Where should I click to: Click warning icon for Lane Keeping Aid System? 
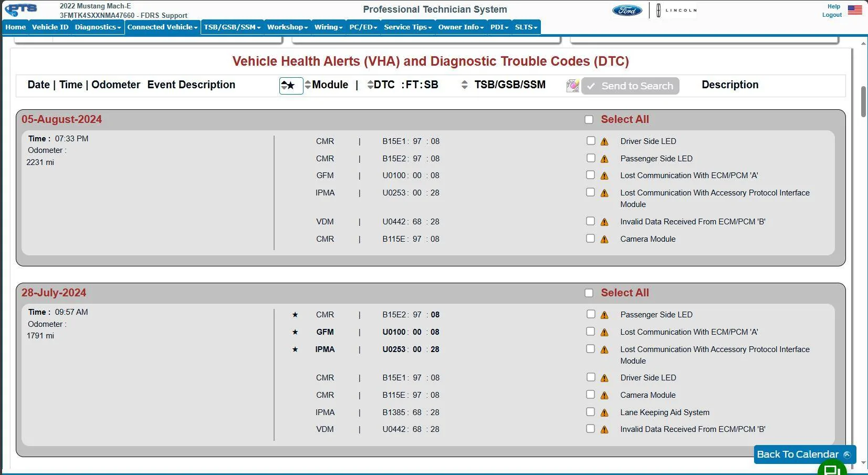point(604,413)
